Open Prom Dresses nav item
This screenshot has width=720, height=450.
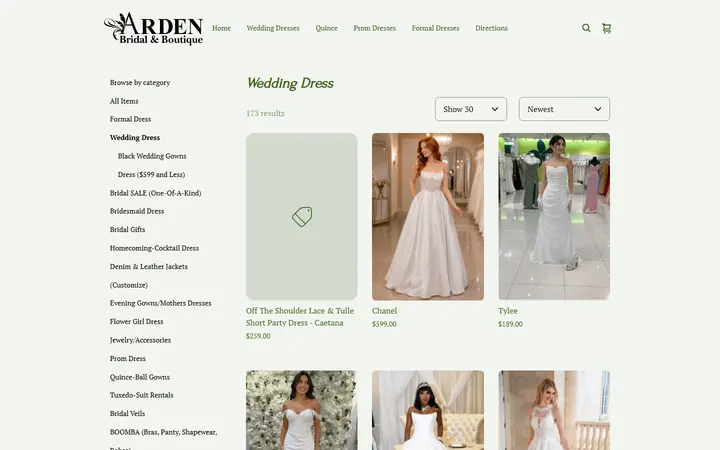(x=375, y=28)
